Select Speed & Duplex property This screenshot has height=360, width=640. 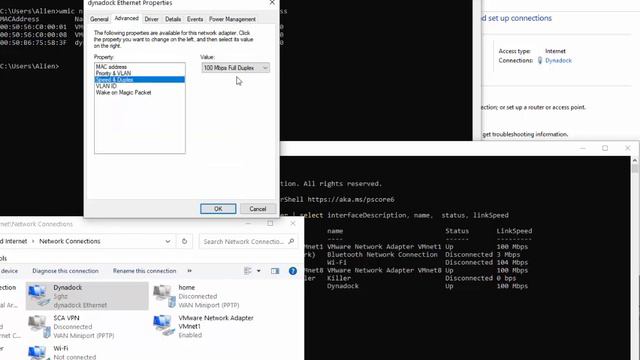coord(140,80)
